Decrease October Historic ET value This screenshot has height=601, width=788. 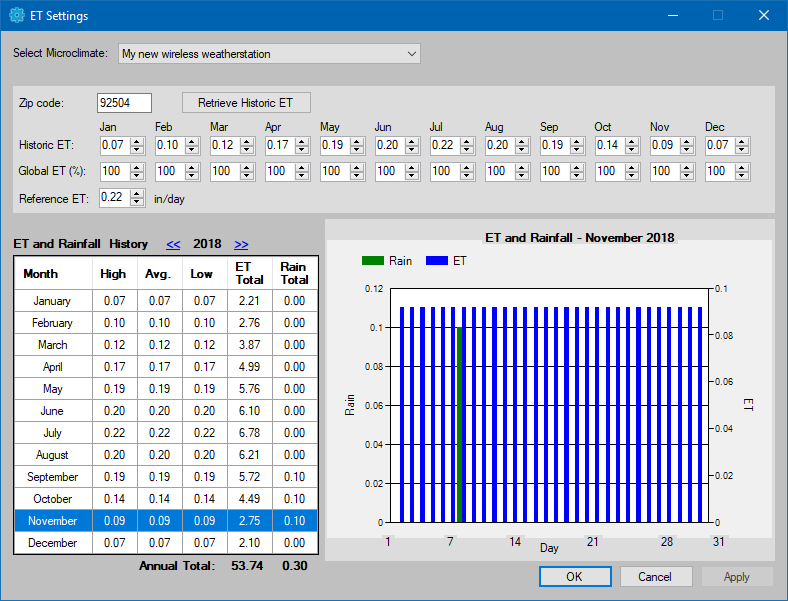coord(632,150)
